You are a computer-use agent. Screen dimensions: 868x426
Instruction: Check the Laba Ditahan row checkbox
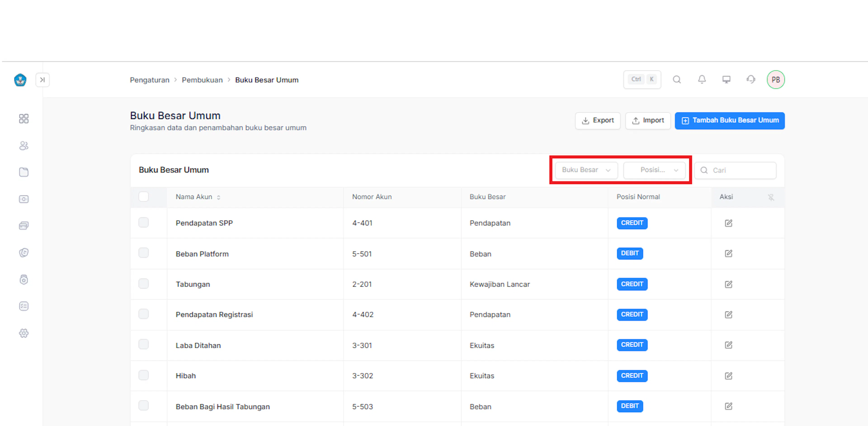[x=144, y=344]
